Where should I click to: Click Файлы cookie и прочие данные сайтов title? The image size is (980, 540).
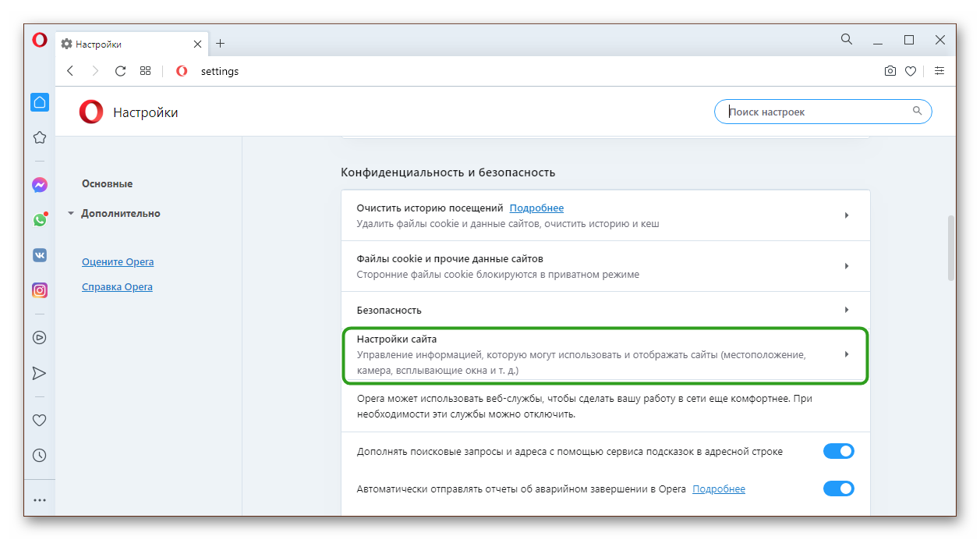(x=450, y=258)
